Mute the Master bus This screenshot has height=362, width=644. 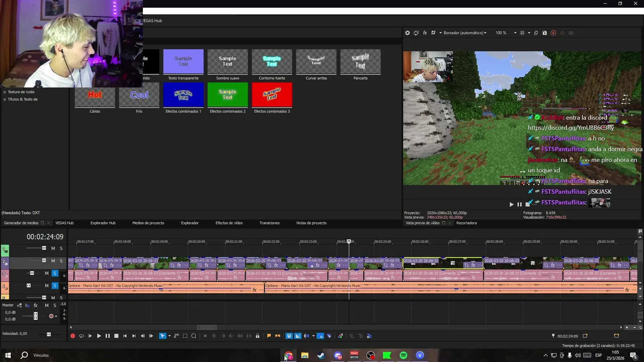pos(47,305)
